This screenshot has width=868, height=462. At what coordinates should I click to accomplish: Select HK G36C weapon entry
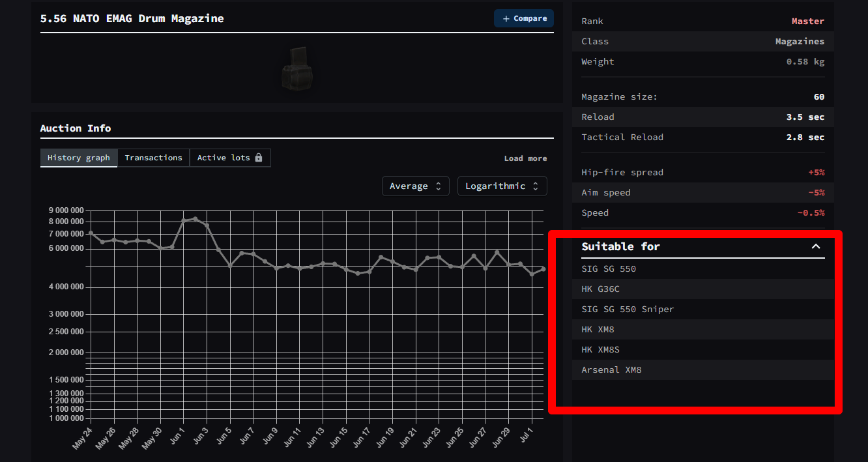pos(703,289)
